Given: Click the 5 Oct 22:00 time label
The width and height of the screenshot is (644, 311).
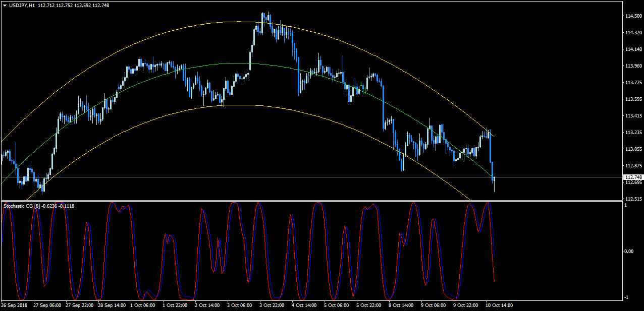Looking at the screenshot, I should coord(369,305).
